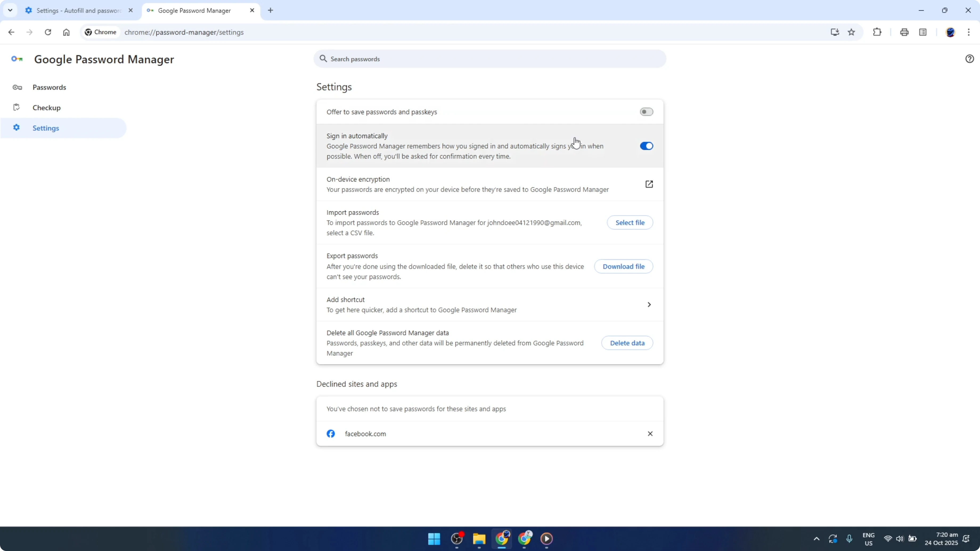Open the profile avatar menu
980x551 pixels.
(950, 32)
